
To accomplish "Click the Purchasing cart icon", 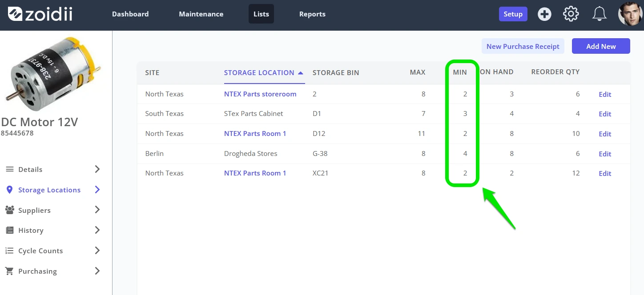I will [x=9, y=271].
